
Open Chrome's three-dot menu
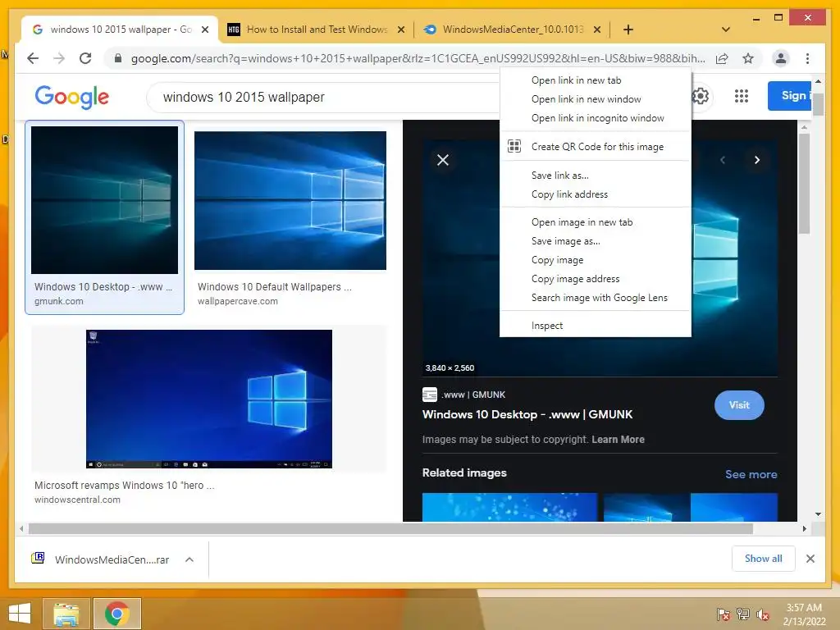pyautogui.click(x=807, y=58)
